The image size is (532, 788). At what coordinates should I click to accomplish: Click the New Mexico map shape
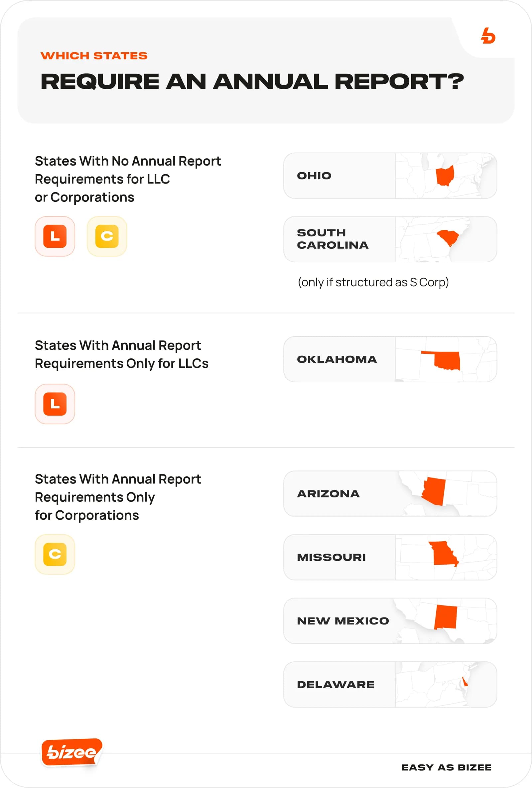[446, 617]
